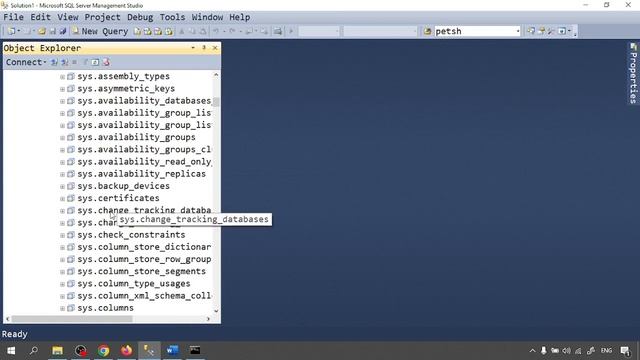Viewport: 640px width, 360px height.
Task: Click the Analysis Services DMX Query icon
Action: pos(158,31)
